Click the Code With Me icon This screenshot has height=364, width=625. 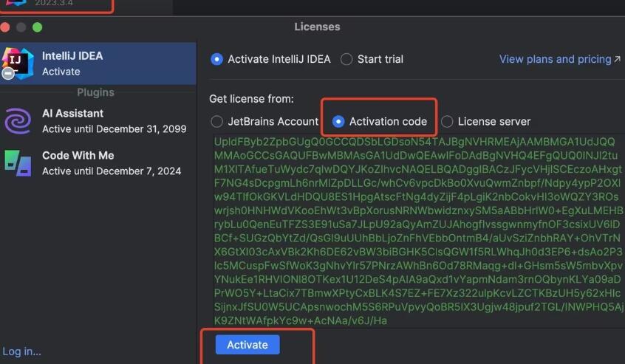click(x=17, y=163)
